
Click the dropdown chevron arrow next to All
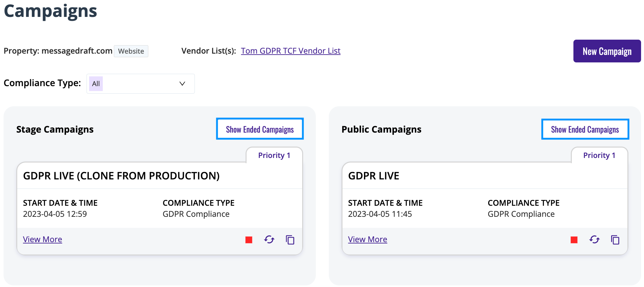click(x=182, y=84)
